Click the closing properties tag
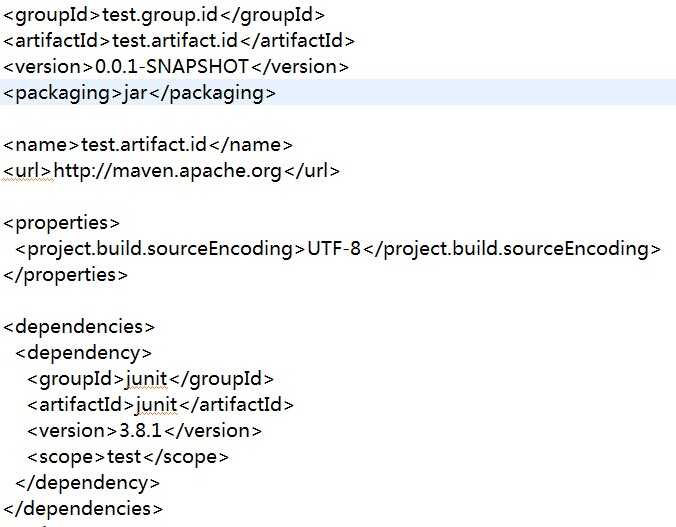The width and height of the screenshot is (676, 527). [x=65, y=275]
